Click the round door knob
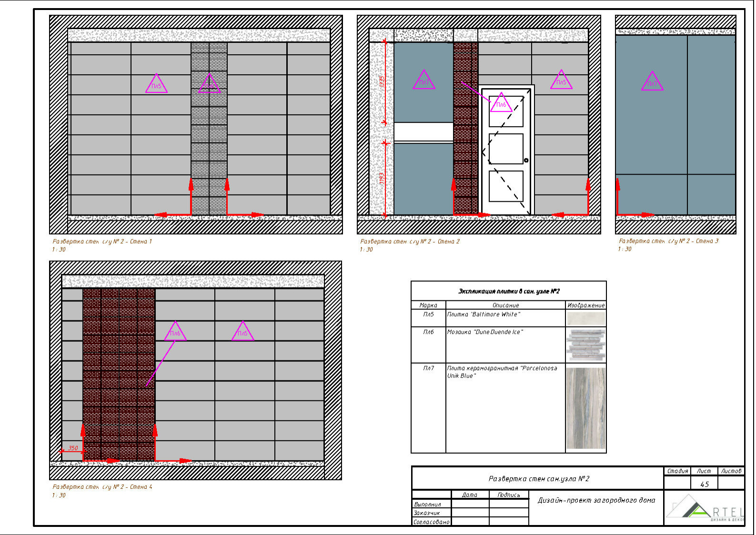Viewport: 756px width, 535px height. (526, 160)
